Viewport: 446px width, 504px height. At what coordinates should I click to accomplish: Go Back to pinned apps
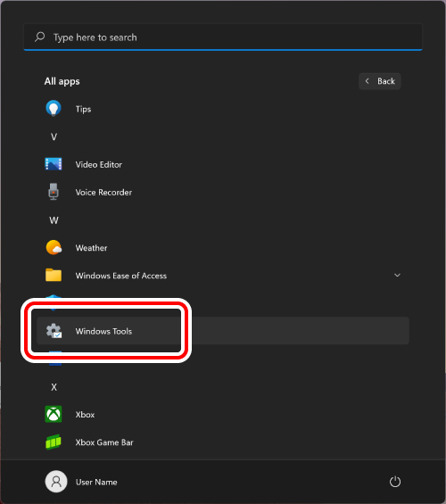tap(379, 81)
